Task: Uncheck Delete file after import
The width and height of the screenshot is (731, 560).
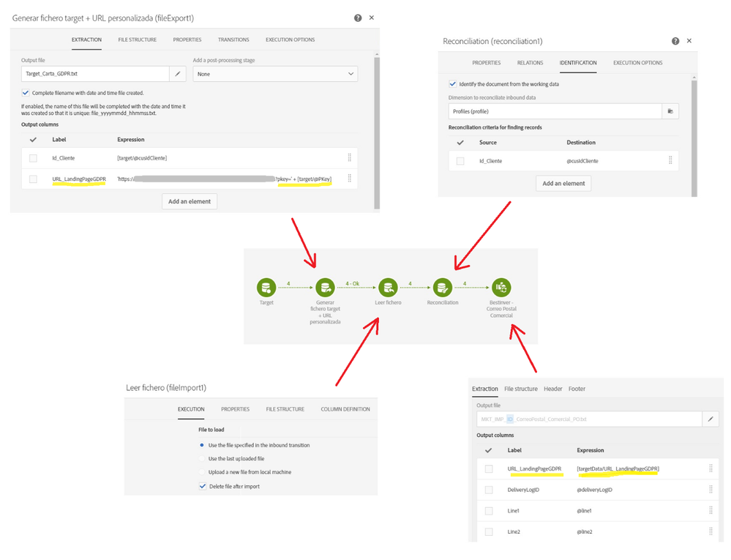Action: [x=203, y=486]
